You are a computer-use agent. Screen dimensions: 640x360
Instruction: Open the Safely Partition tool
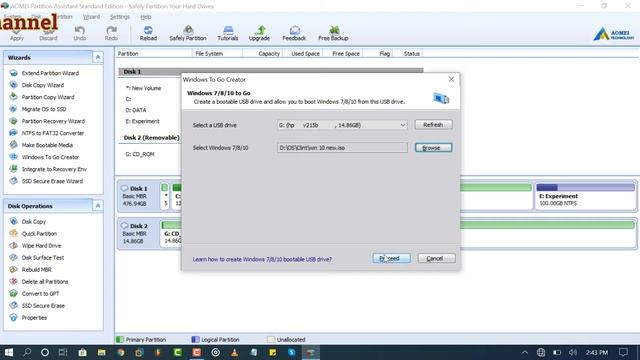click(188, 33)
